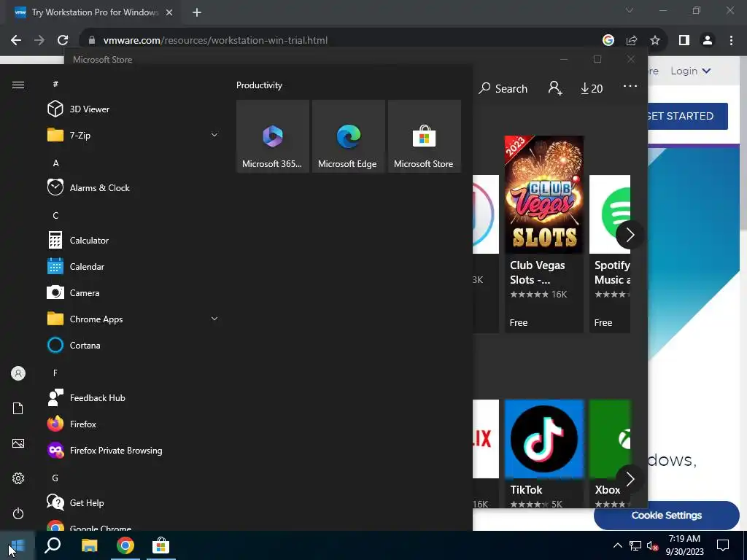Image resolution: width=747 pixels, height=560 pixels.
Task: Click the Windows Start button
Action: 18,545
